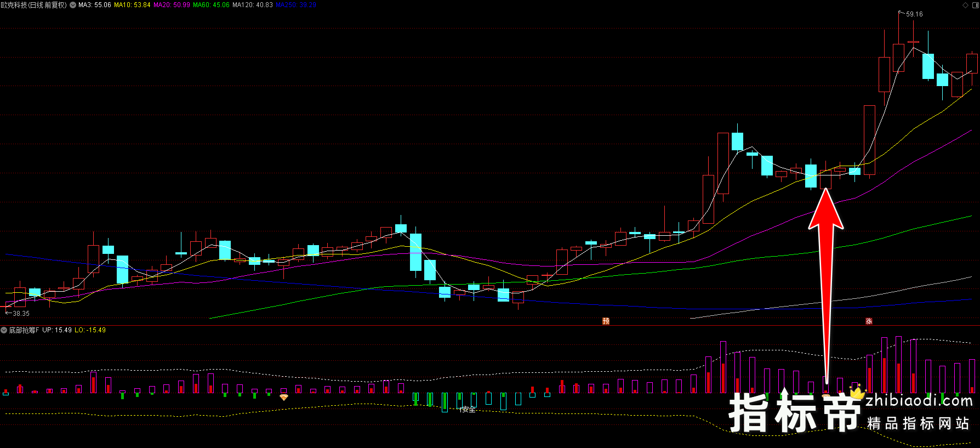Click the orange diamond signal in indicator panel
This screenshot has height=448, width=980.
283,397
